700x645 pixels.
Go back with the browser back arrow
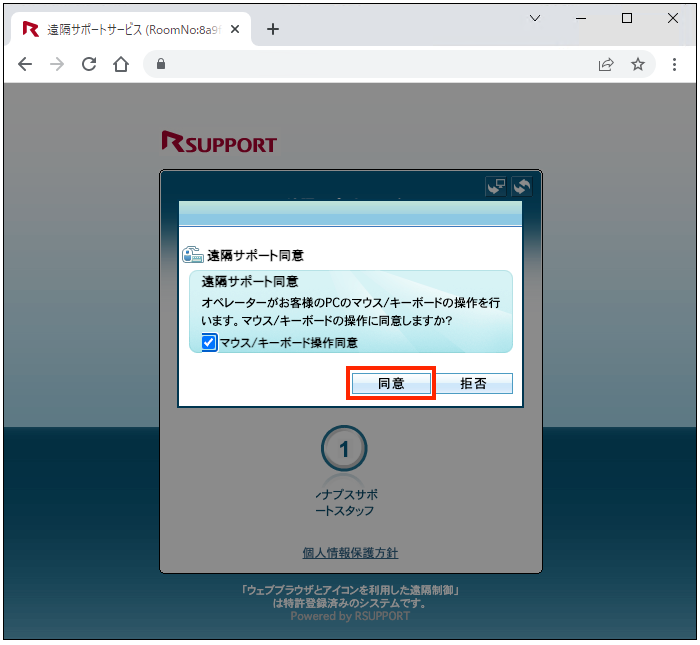pos(25,64)
